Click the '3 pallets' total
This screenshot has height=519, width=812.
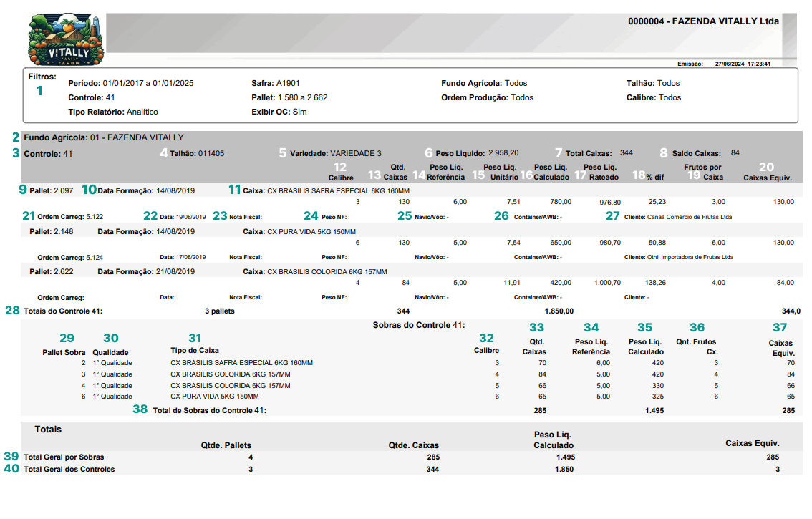[x=220, y=311]
